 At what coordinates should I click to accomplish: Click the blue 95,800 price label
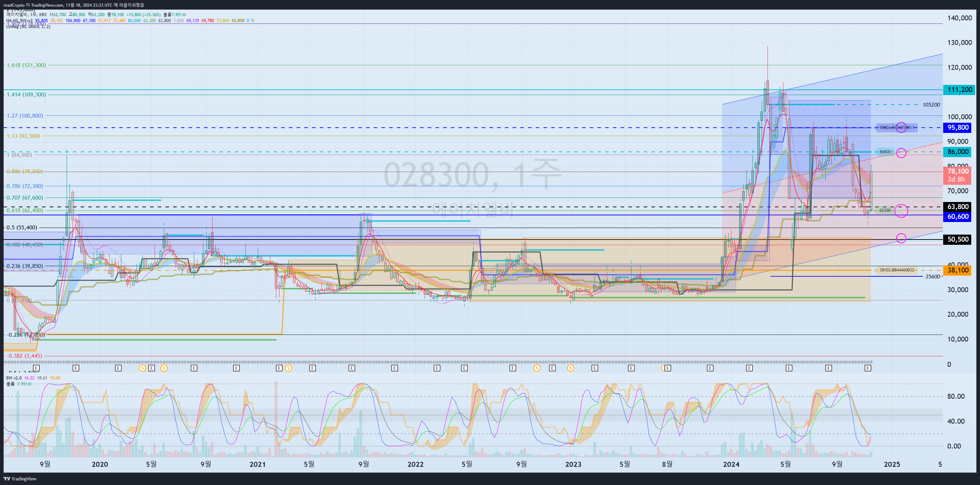[957, 127]
